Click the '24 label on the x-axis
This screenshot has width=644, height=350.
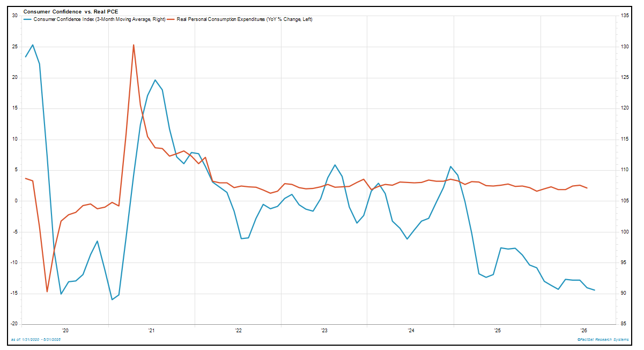410,330
